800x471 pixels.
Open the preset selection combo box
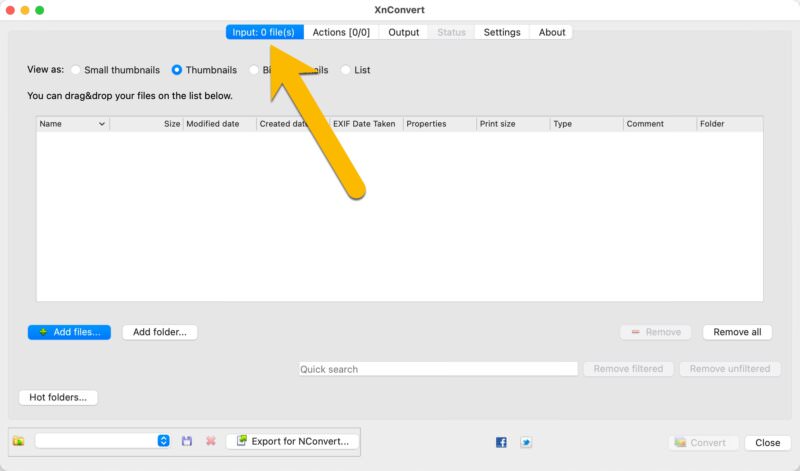pos(103,440)
